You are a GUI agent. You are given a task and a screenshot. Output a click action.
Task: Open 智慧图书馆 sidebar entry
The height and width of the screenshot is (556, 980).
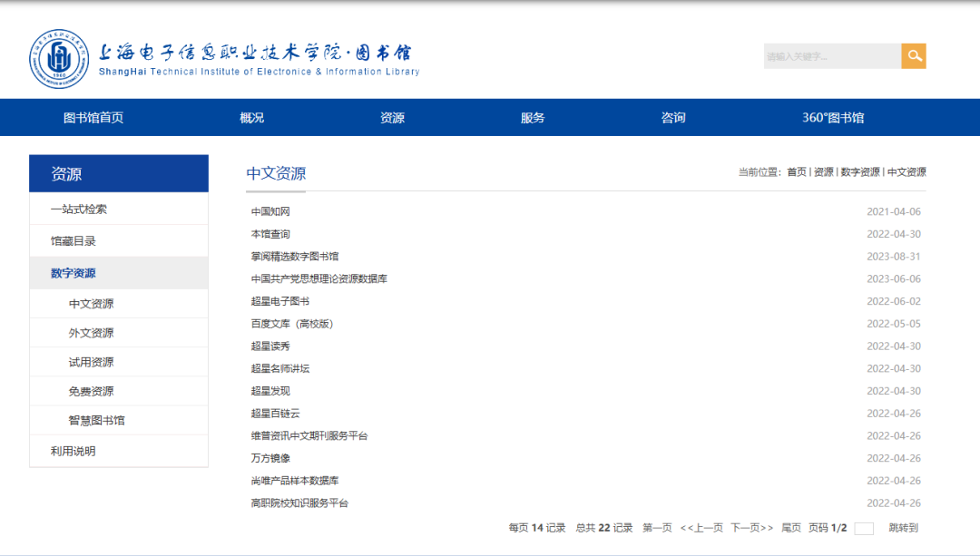[x=97, y=420]
